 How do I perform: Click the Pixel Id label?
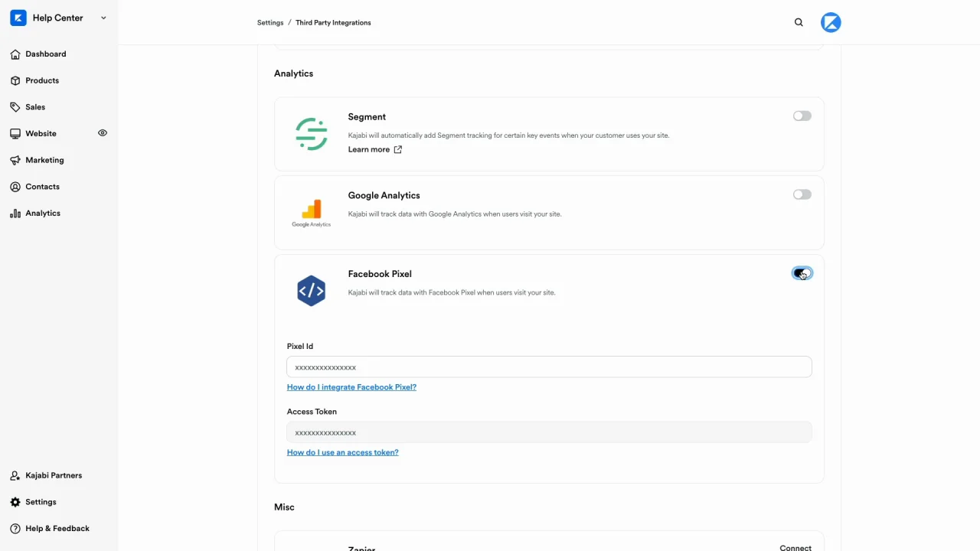click(x=300, y=347)
